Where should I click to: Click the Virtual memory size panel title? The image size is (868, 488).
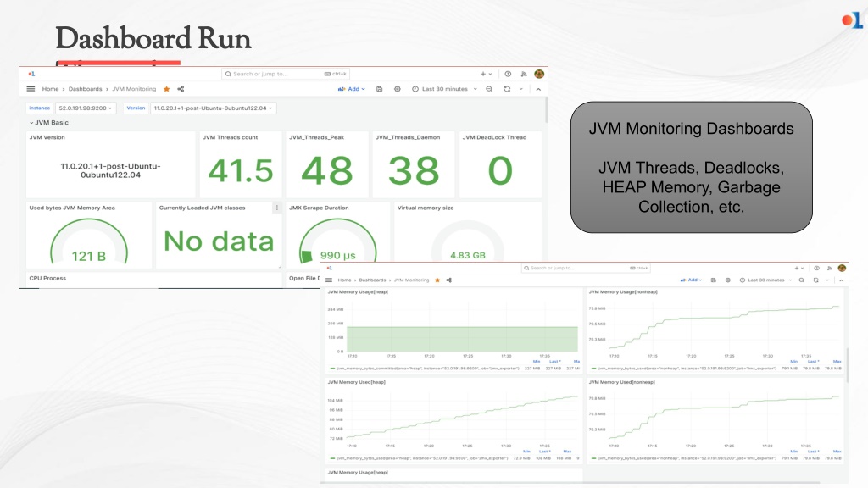point(426,208)
